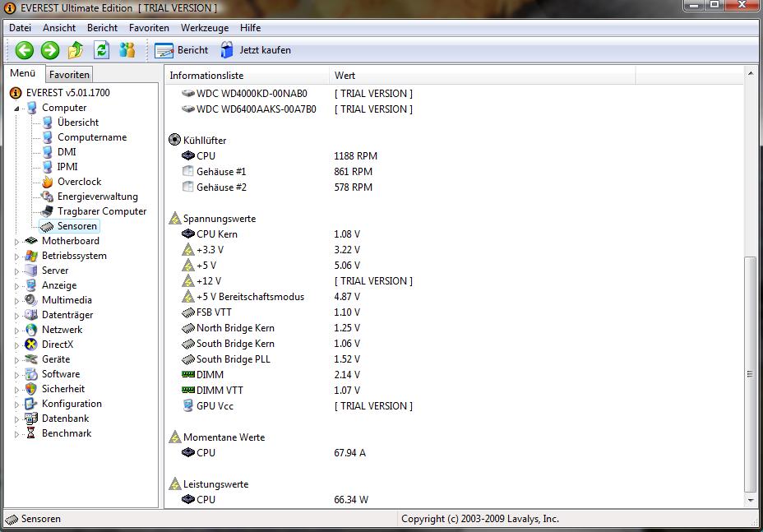
Task: Open the Bericht menu in the menu bar
Action: click(102, 28)
